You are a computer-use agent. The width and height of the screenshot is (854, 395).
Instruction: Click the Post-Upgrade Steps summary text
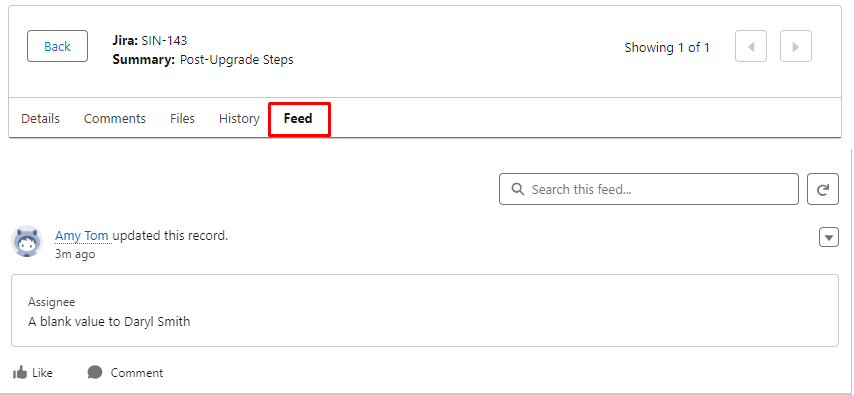(237, 59)
